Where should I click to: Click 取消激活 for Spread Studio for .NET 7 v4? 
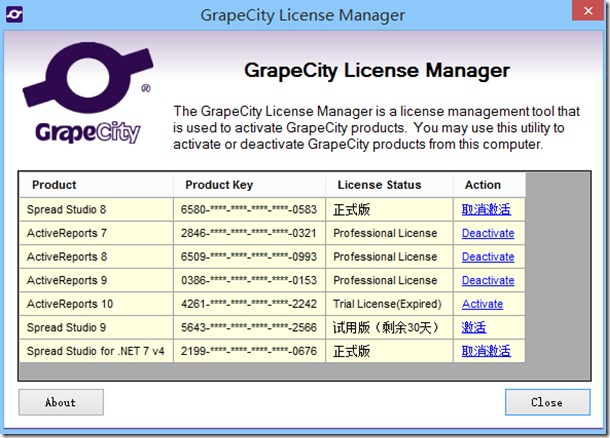point(486,351)
